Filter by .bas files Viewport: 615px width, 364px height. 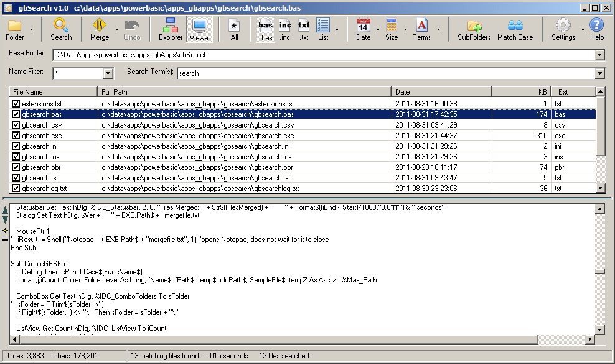(x=266, y=29)
